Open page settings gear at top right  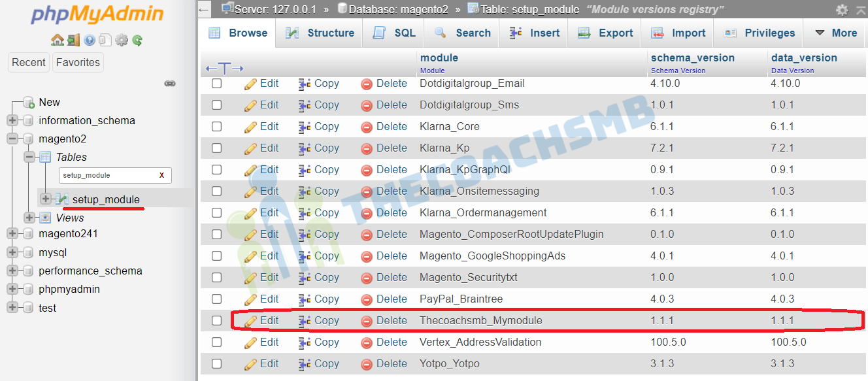pos(843,10)
